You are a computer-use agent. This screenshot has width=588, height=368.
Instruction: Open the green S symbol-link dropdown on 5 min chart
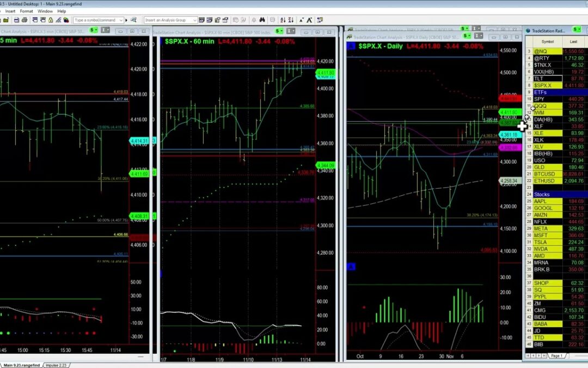pyautogui.click(x=94, y=30)
